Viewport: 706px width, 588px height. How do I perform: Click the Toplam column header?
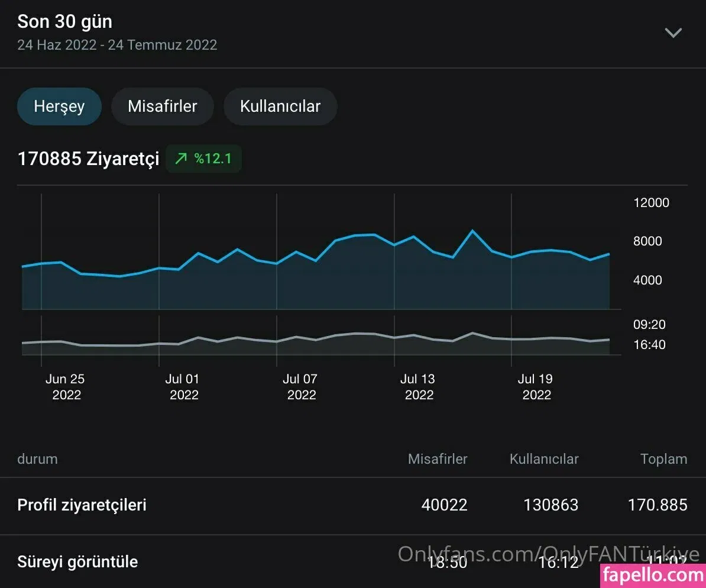[663, 459]
